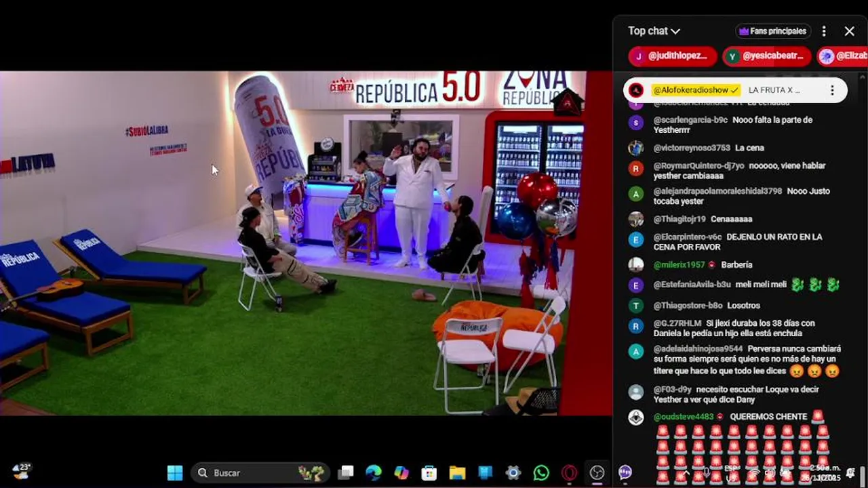Open WhatsApp from taskbar
Screen dimensions: 868x488
[541, 472]
